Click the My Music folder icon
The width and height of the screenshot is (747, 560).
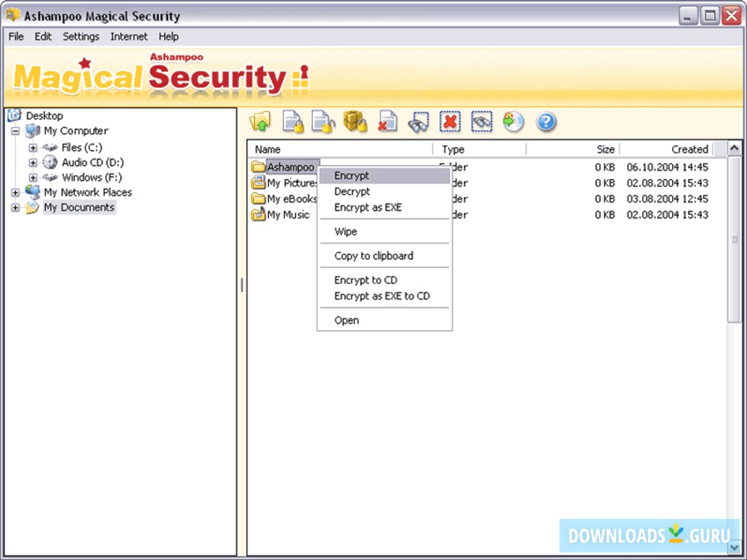click(x=258, y=214)
